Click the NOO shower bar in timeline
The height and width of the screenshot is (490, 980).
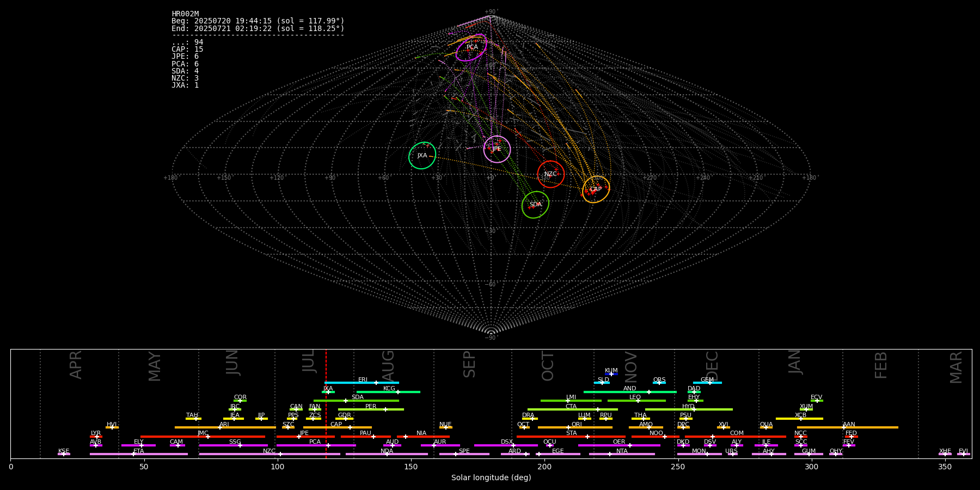coord(656,436)
